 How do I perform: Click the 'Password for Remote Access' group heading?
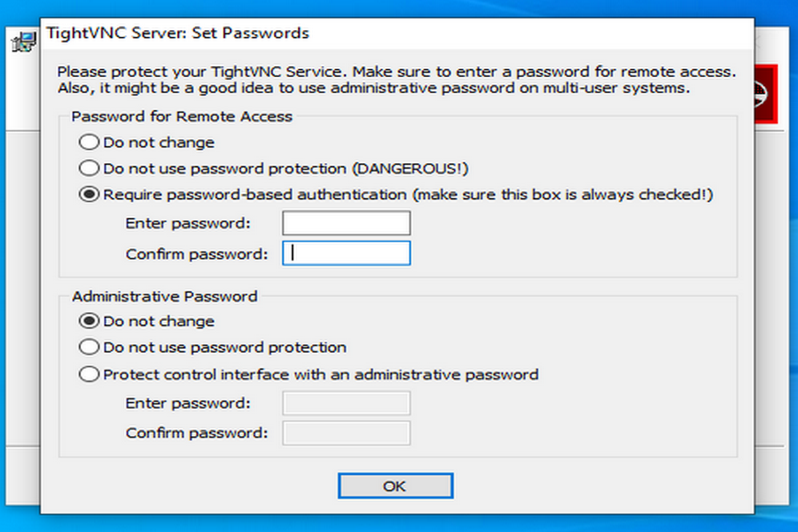tap(182, 116)
